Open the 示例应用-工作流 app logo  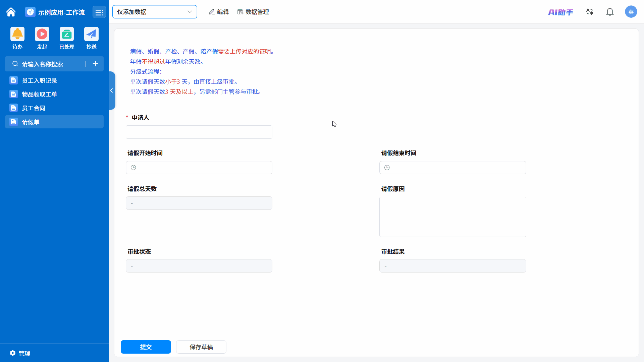tap(30, 12)
